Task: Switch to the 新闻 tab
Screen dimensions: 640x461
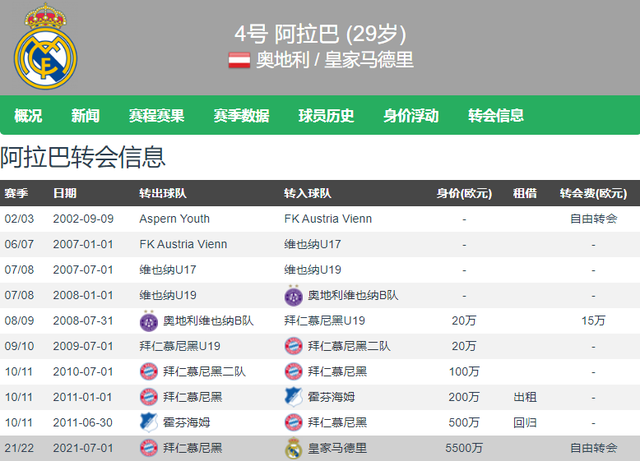Action: click(85, 116)
